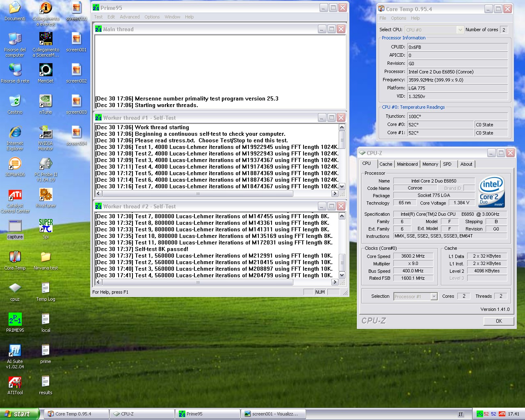The width and height of the screenshot is (525, 420).
Task: Launch the RivaTuner shortcut
Action: tap(46, 198)
